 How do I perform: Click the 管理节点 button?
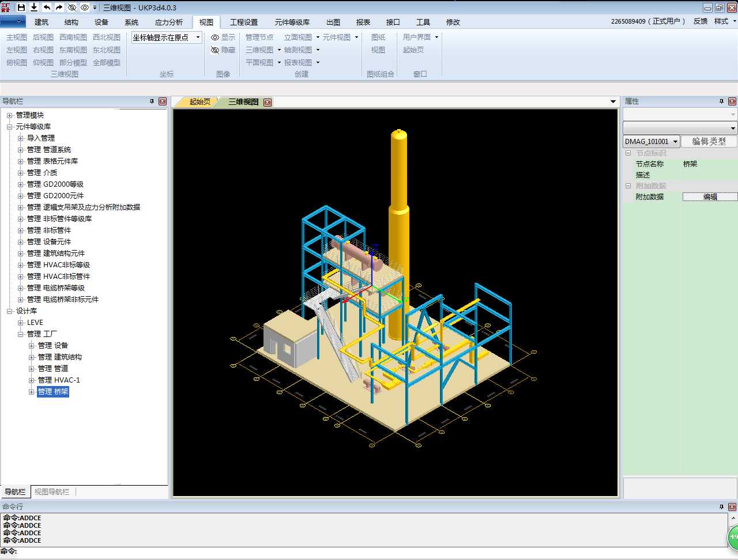click(259, 37)
